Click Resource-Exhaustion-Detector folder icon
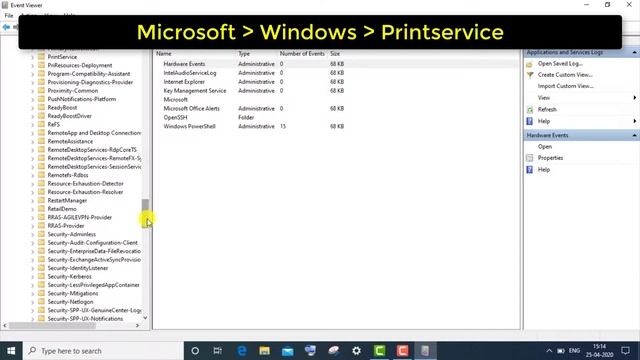 (x=41, y=183)
